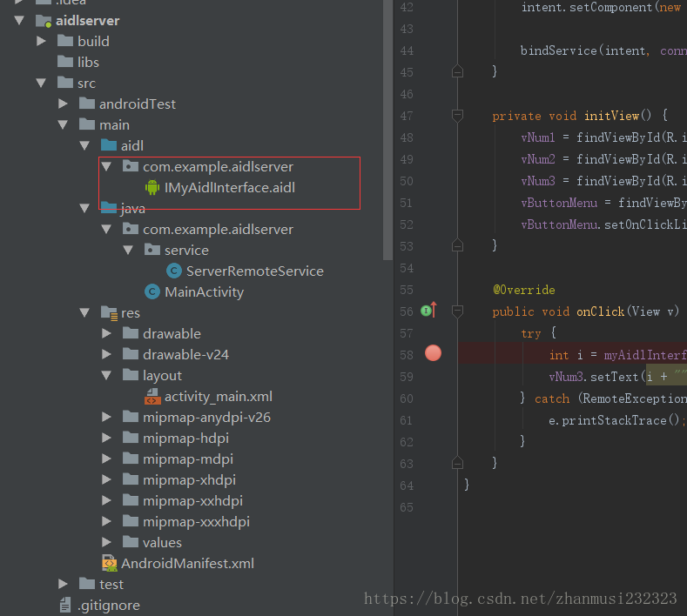Click the implements-method gutter icon on line 56
Viewport: 687px width, 616px height.
point(429,310)
